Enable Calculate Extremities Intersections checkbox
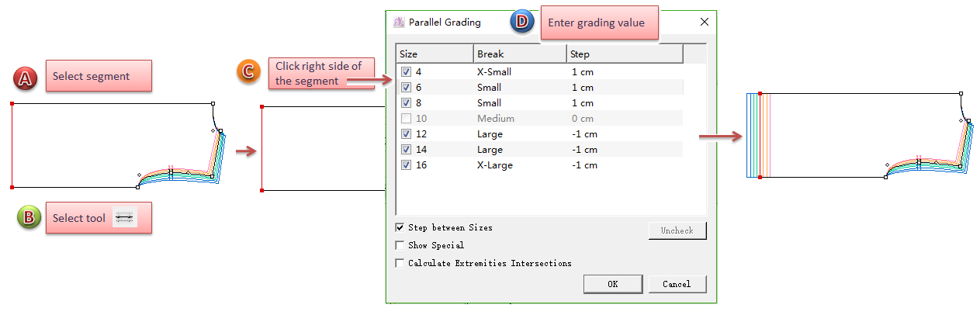Screen dimensions: 980x322 pyautogui.click(x=400, y=264)
